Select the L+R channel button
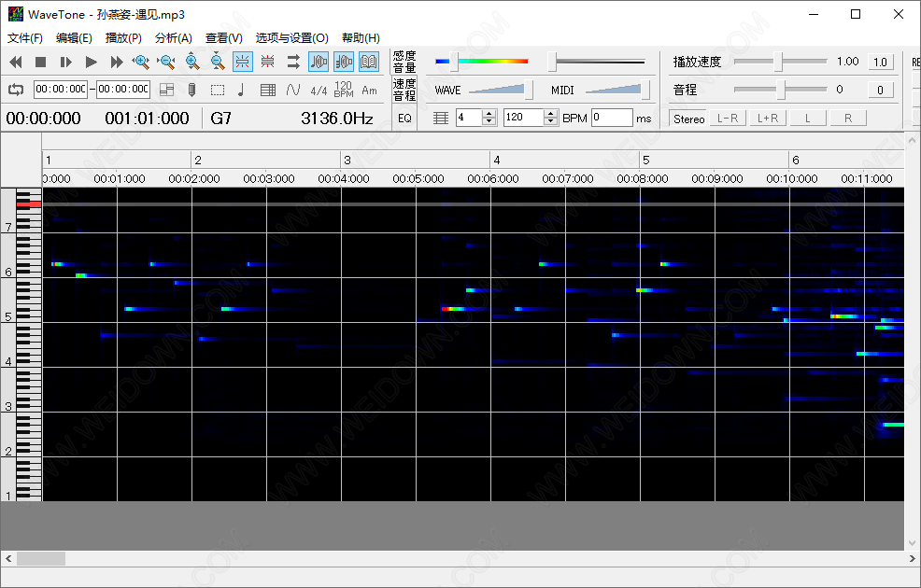Screen dimensions: 921x588 pos(768,119)
